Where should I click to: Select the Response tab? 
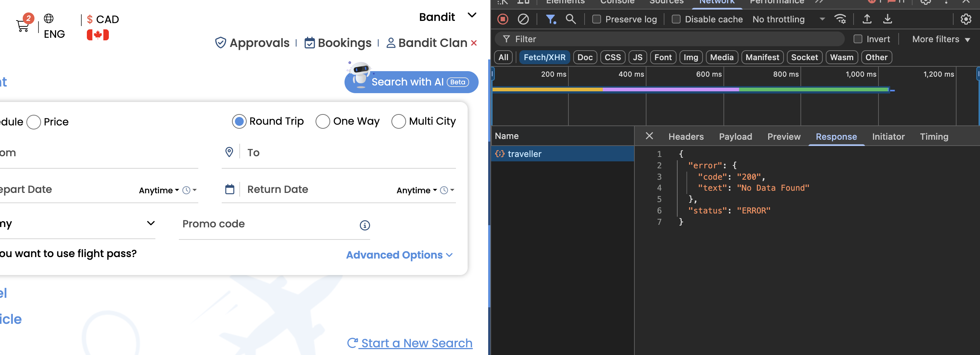click(x=836, y=136)
